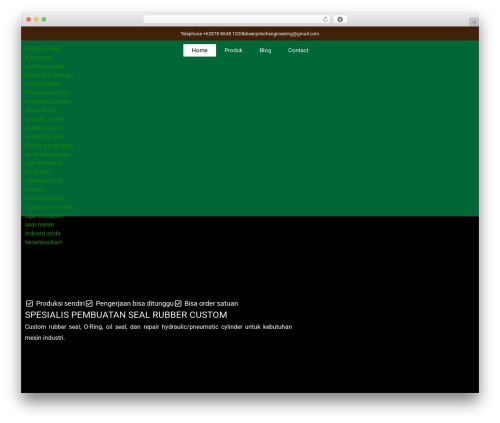500x423 pixels.
Task: Go to the Produk page
Action: pyautogui.click(x=233, y=50)
